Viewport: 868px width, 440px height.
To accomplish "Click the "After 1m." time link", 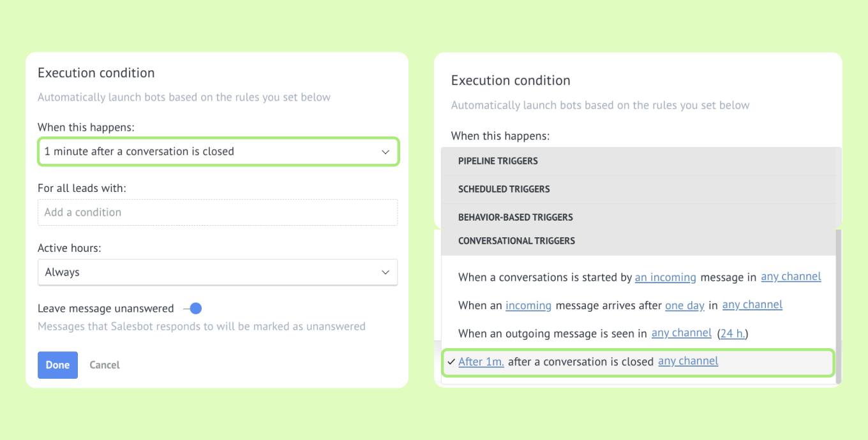I will 481,362.
